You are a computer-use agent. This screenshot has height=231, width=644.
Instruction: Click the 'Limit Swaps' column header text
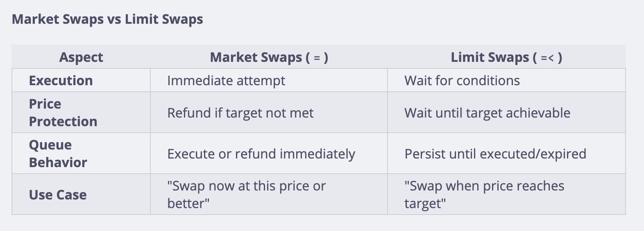490,57
